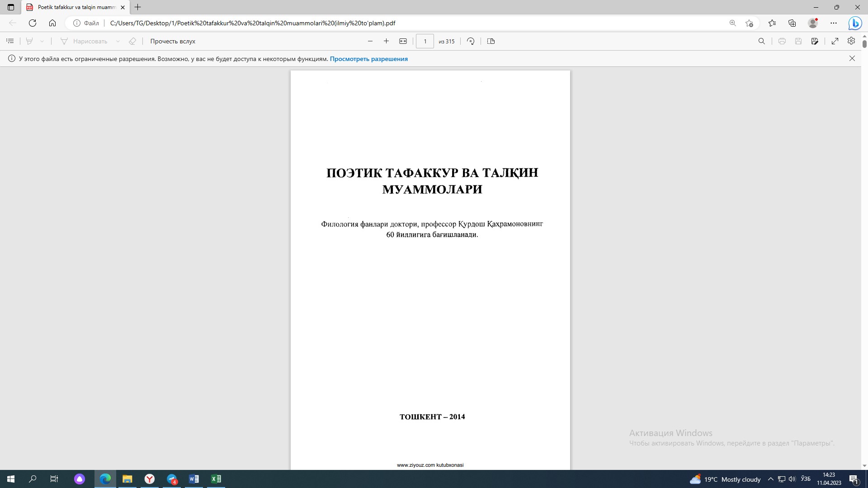868x488 pixels.
Task: Expand highlight color options dropdown
Action: pyautogui.click(x=42, y=41)
